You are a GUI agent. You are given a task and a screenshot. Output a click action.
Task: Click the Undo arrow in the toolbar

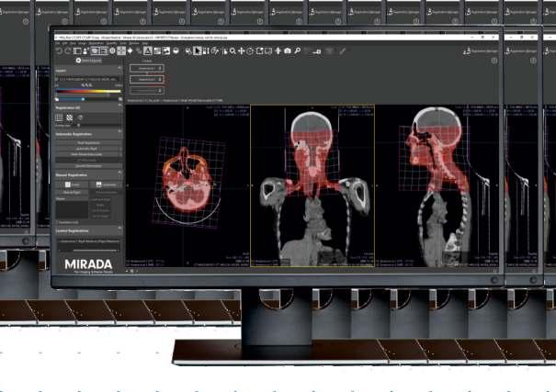click(x=59, y=51)
